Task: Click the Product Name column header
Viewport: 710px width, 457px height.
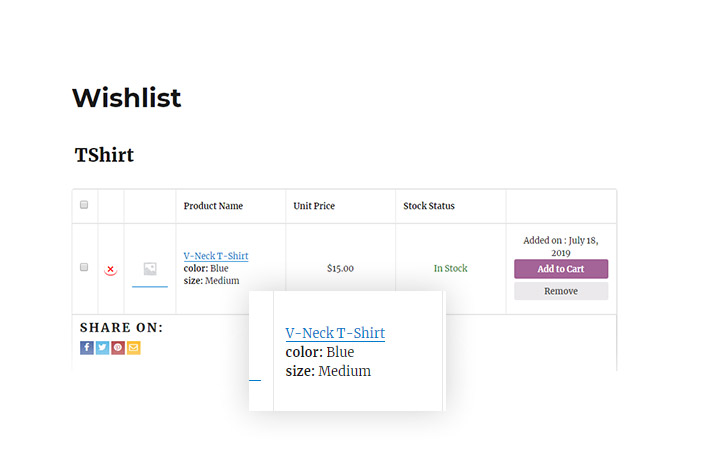Action: (x=213, y=206)
